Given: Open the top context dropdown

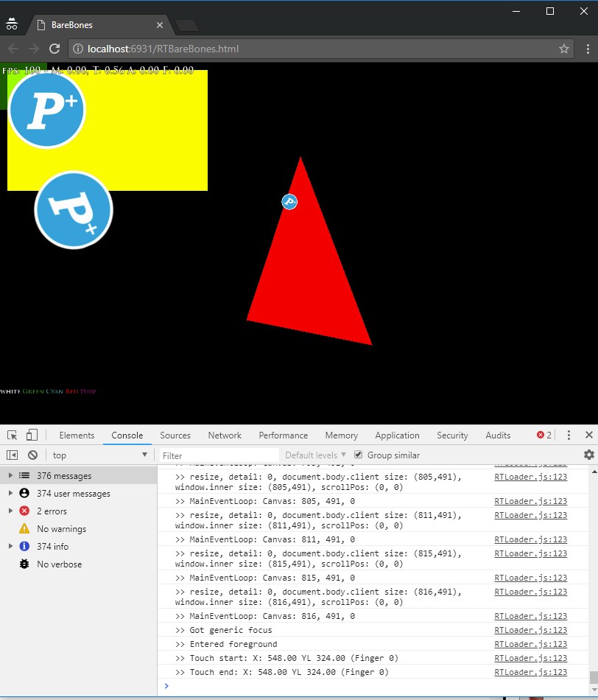Looking at the screenshot, I should pyautogui.click(x=99, y=455).
